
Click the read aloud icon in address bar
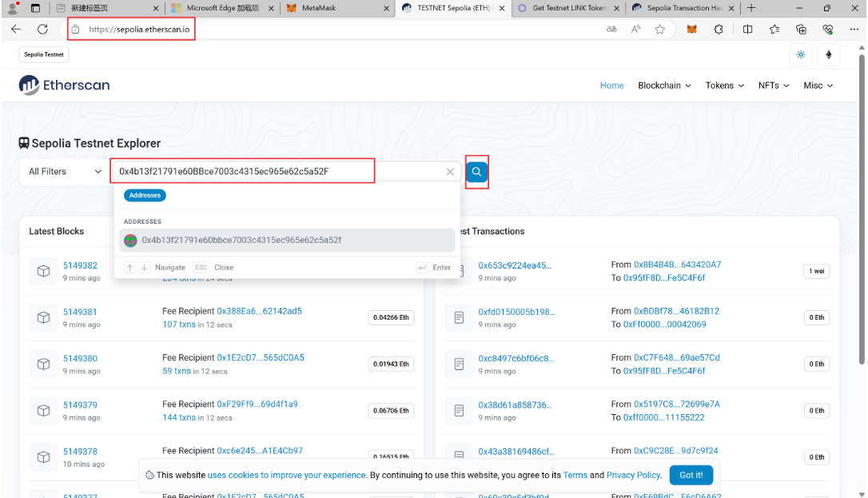pyautogui.click(x=635, y=30)
